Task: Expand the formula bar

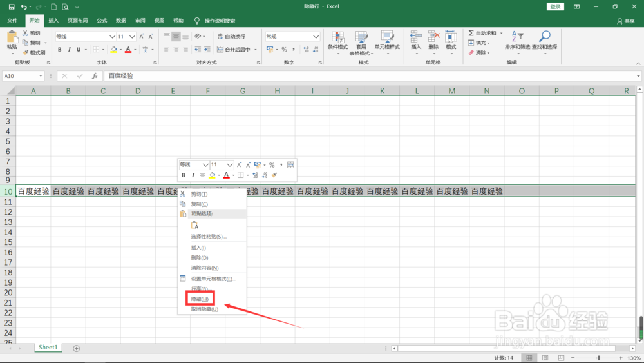Action: (638, 75)
